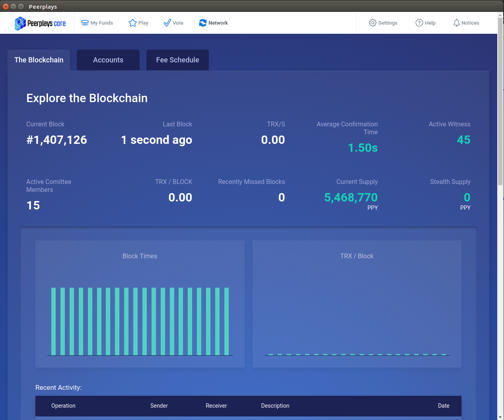Show the Notices panel

point(466,23)
